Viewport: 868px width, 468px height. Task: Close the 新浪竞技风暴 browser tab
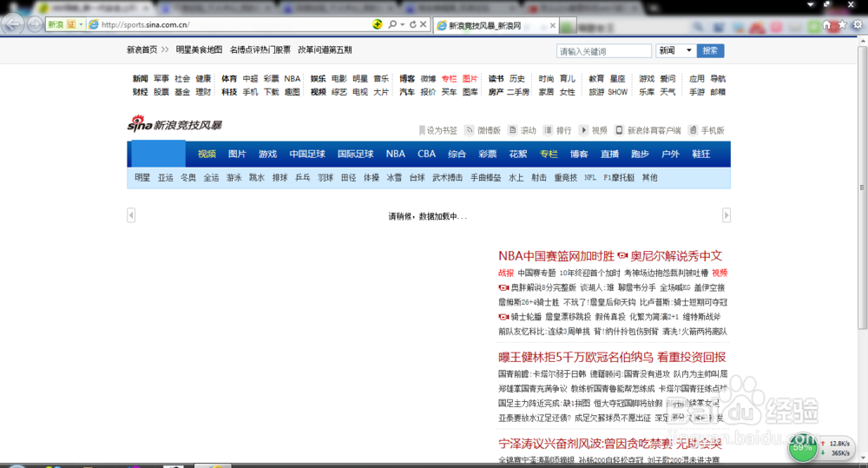tap(552, 25)
